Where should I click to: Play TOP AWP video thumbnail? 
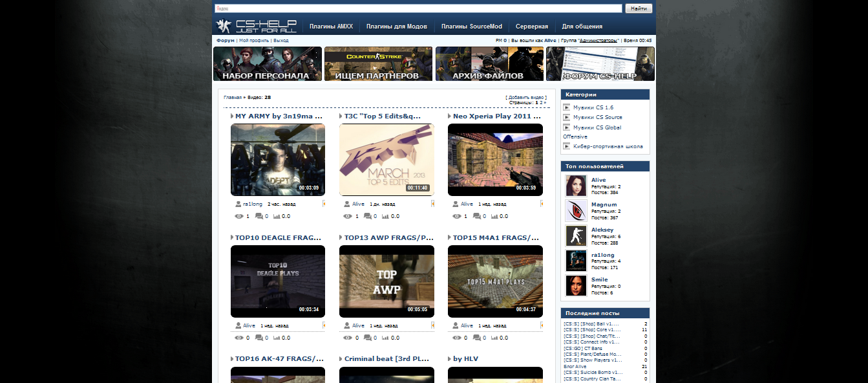[386, 281]
